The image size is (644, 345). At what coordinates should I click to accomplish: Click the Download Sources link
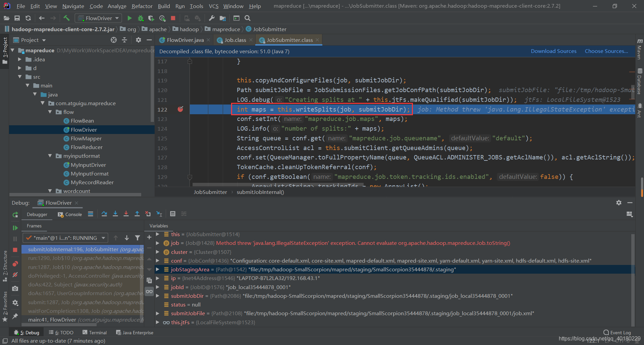coord(553,51)
